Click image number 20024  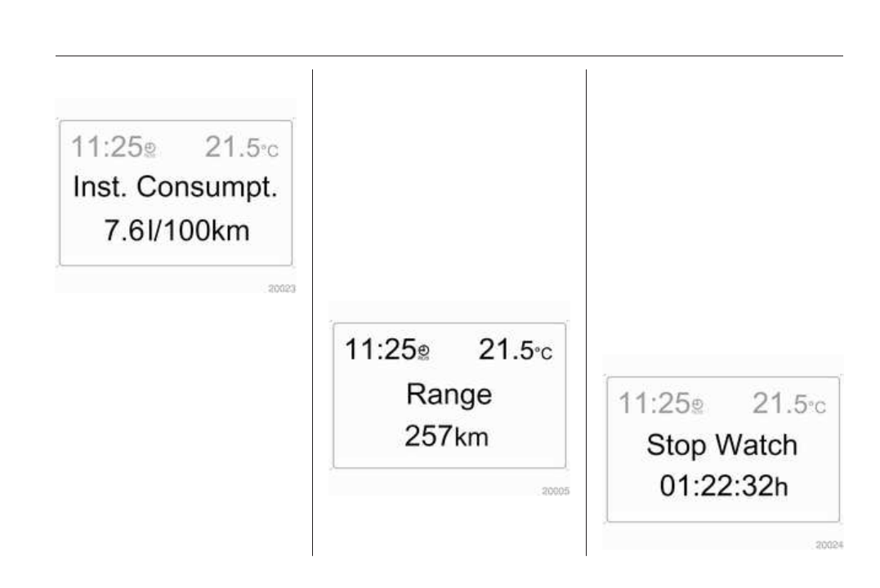(x=829, y=543)
